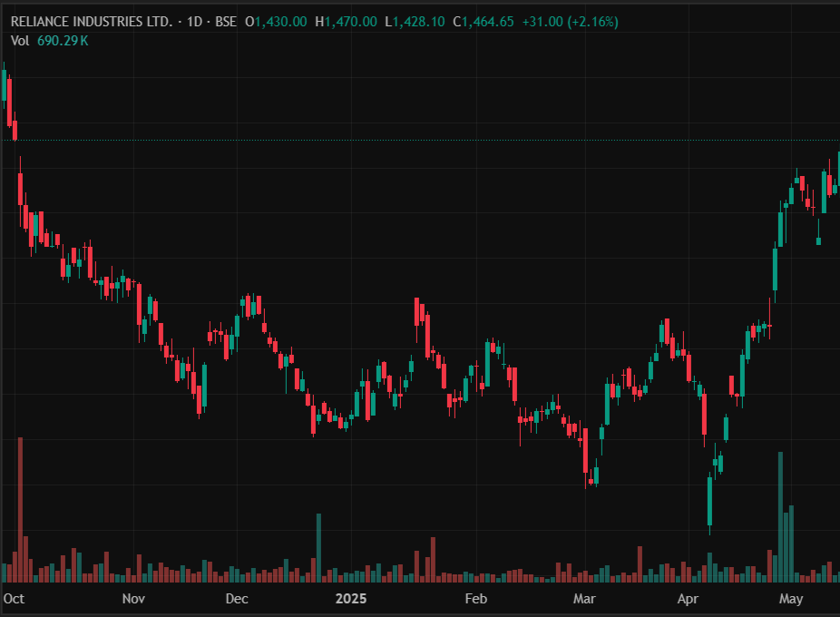
Task: Click the 2025 axis label
Action: click(352, 599)
